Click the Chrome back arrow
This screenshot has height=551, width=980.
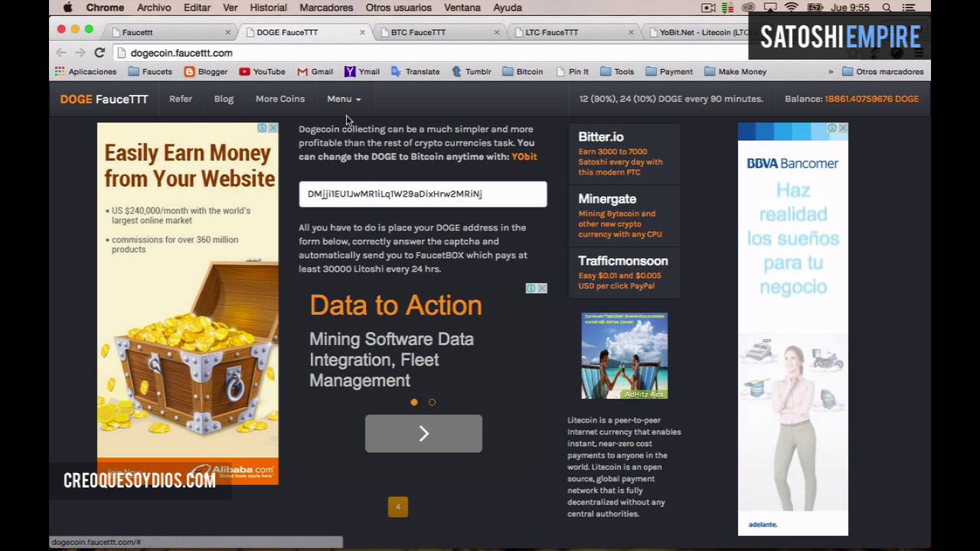pyautogui.click(x=60, y=53)
